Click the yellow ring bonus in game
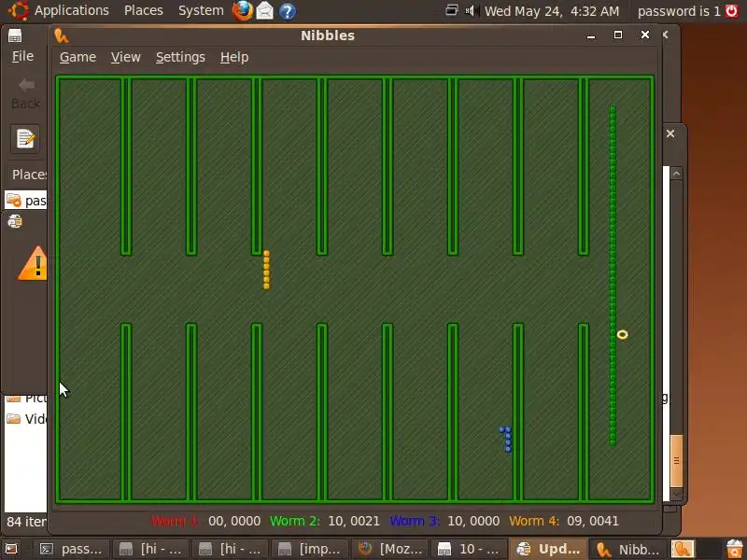The width and height of the screenshot is (747, 560). coord(622,335)
